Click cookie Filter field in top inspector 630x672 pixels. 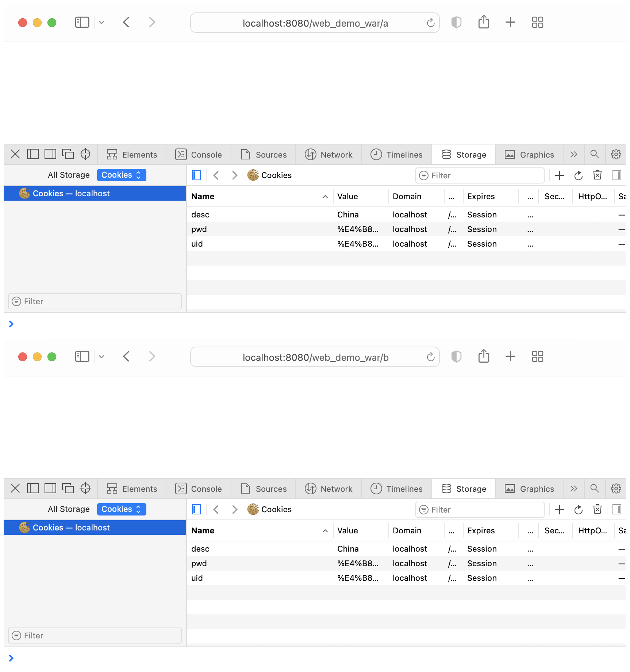pos(480,175)
